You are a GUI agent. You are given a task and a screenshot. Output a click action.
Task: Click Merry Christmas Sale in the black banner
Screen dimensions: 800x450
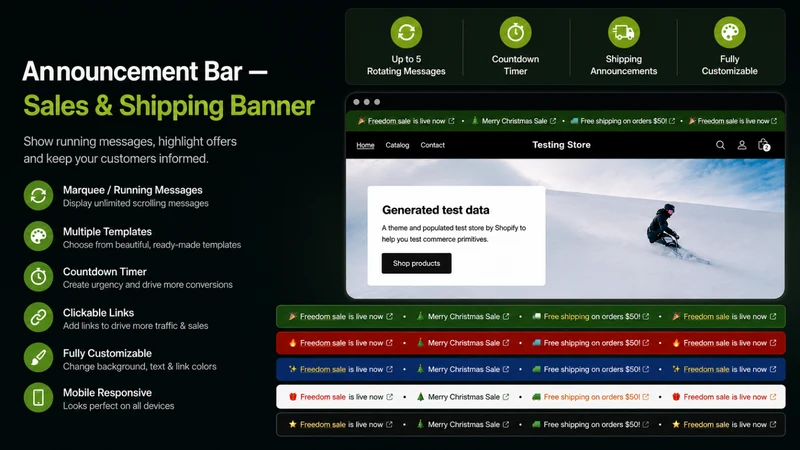click(x=464, y=424)
